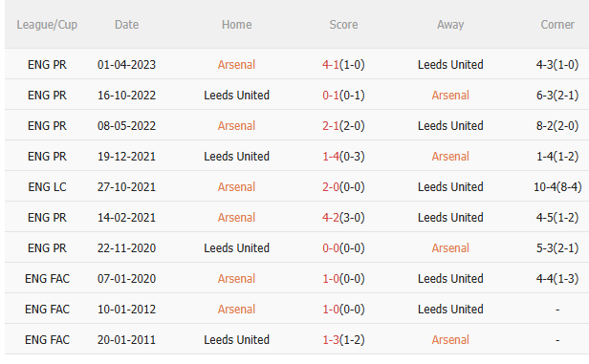The width and height of the screenshot is (589, 364).
Task: Click the 4-4(1-3) corner result
Action: tap(557, 279)
